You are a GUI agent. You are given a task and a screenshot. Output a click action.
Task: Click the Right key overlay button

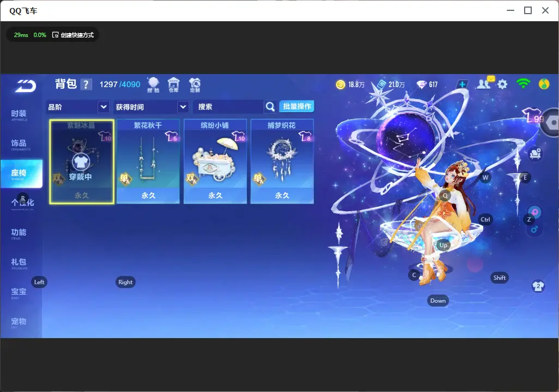(125, 282)
